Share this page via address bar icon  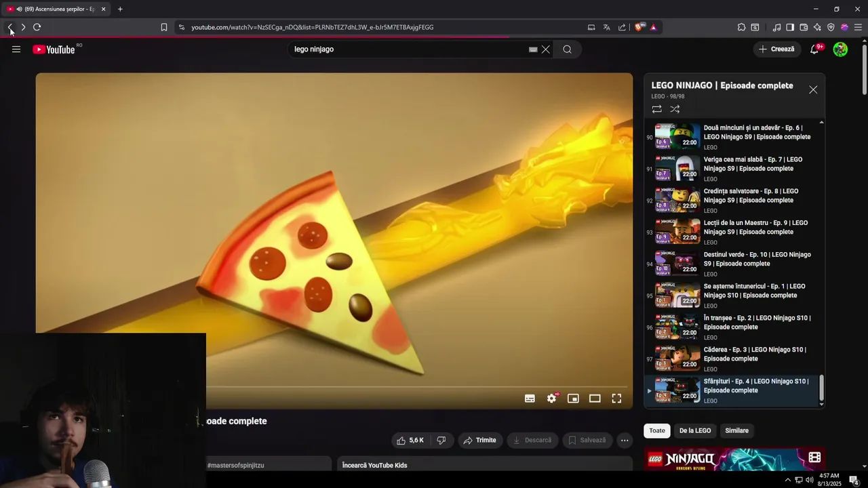click(x=622, y=27)
